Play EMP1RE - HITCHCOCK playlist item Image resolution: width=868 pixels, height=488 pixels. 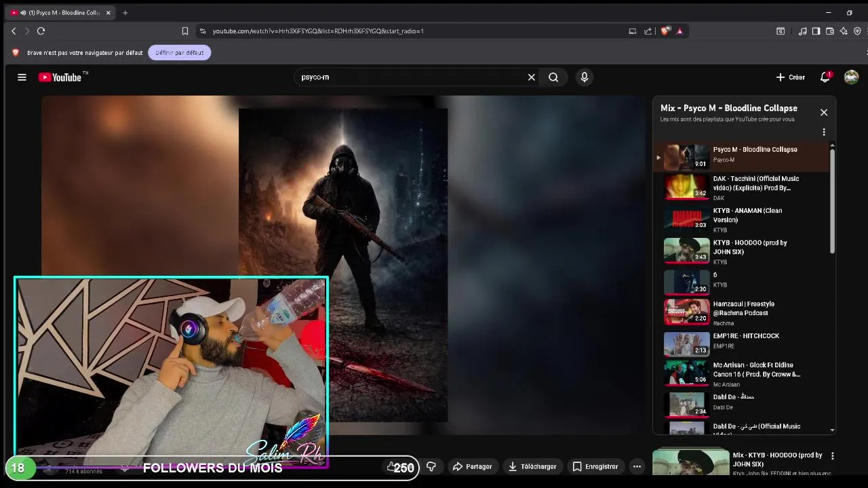click(743, 343)
